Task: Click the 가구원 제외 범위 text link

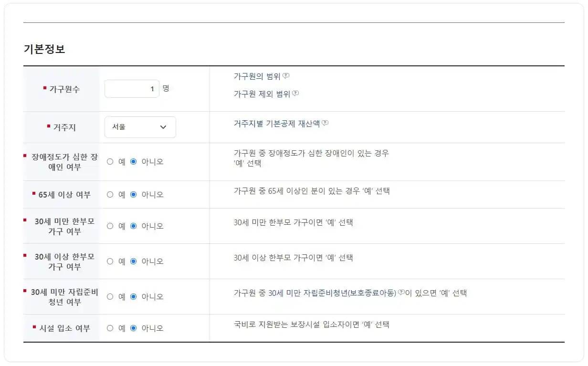Action: [262, 94]
